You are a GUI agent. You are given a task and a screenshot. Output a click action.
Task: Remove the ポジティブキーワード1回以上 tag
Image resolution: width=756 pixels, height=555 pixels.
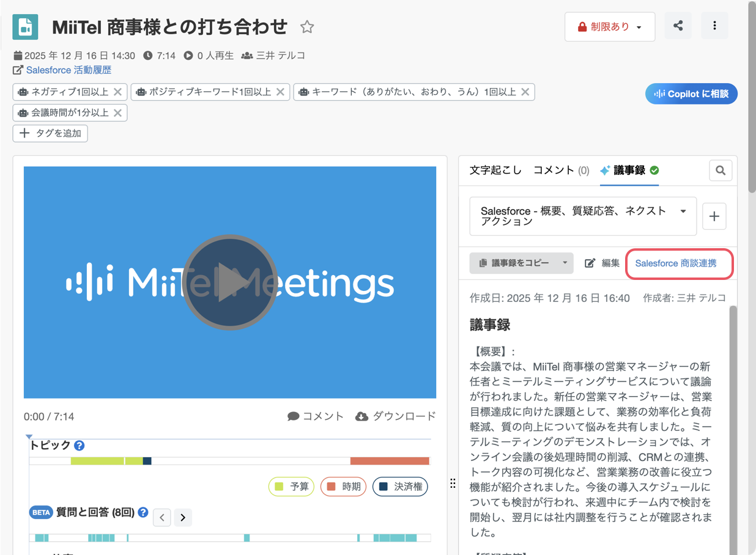pyautogui.click(x=280, y=92)
